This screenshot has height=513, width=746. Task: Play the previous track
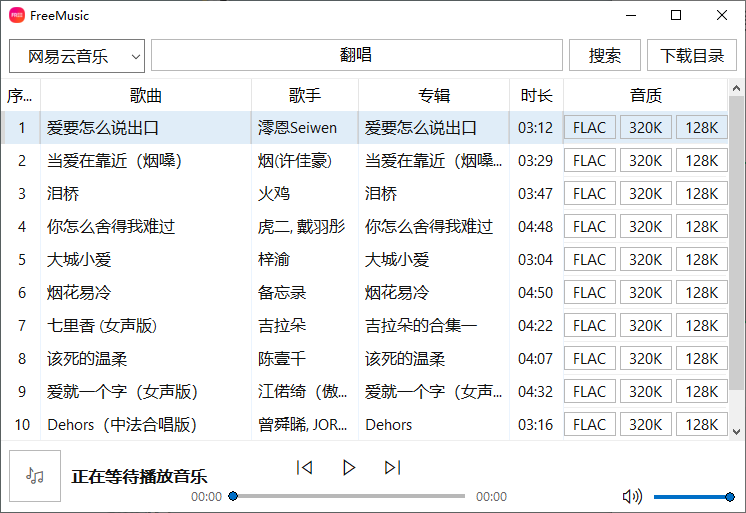click(304, 468)
